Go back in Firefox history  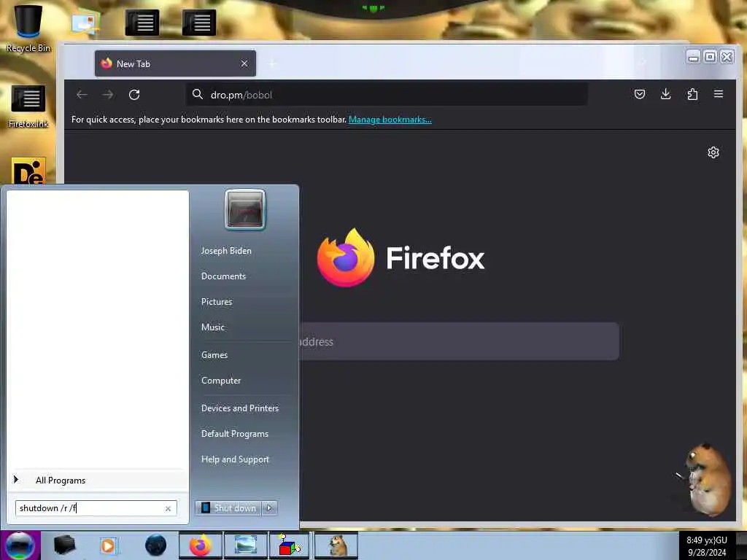pos(82,94)
